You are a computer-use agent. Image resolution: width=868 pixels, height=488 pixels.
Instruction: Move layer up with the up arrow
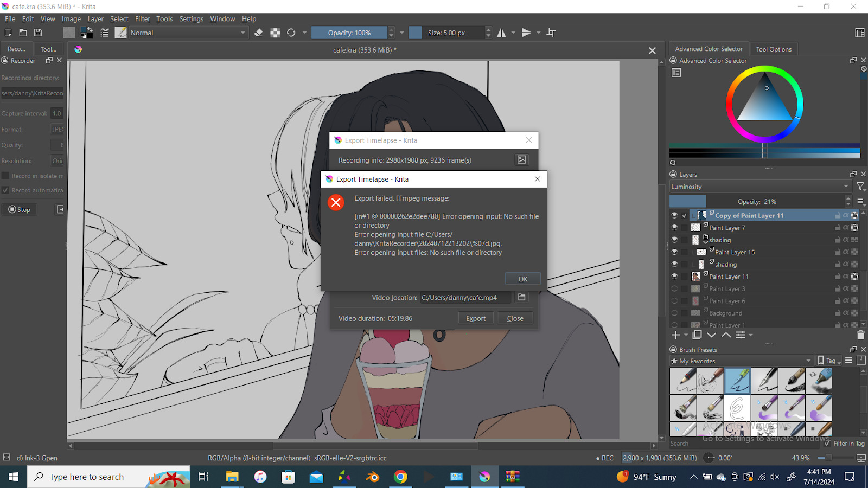(726, 335)
